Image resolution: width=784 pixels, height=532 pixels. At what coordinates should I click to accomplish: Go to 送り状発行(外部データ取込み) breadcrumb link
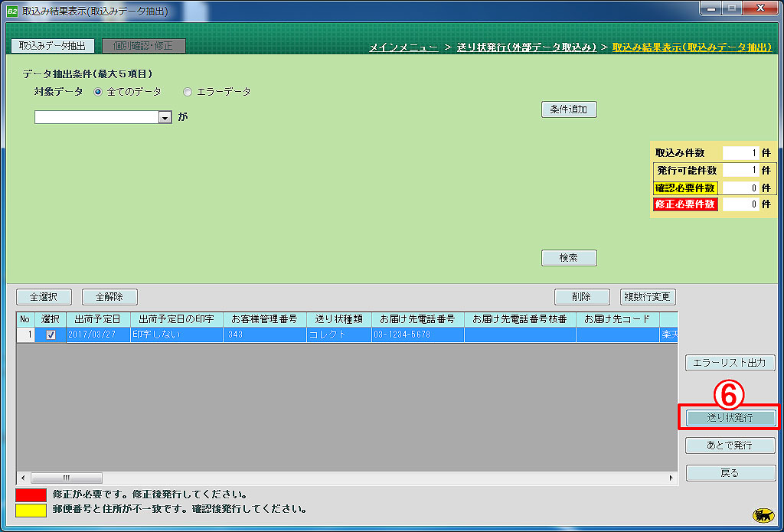pyautogui.click(x=526, y=47)
